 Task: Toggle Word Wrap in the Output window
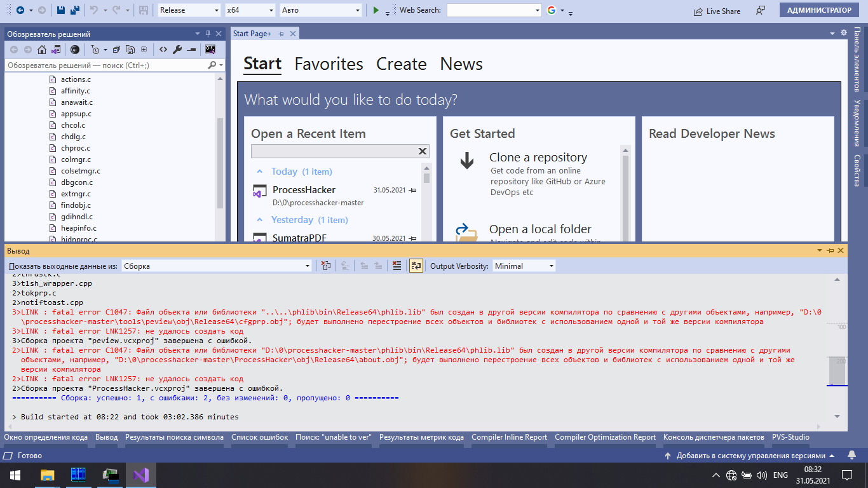[x=416, y=266]
